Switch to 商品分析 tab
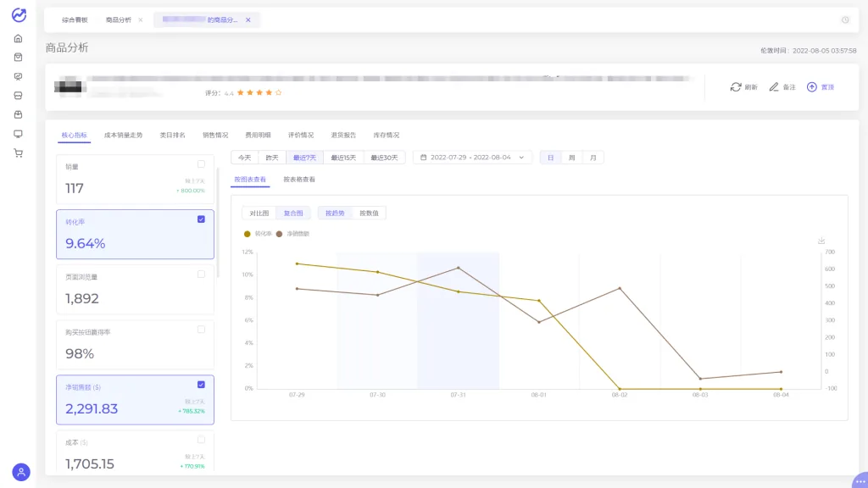The width and height of the screenshot is (868, 488). (119, 20)
